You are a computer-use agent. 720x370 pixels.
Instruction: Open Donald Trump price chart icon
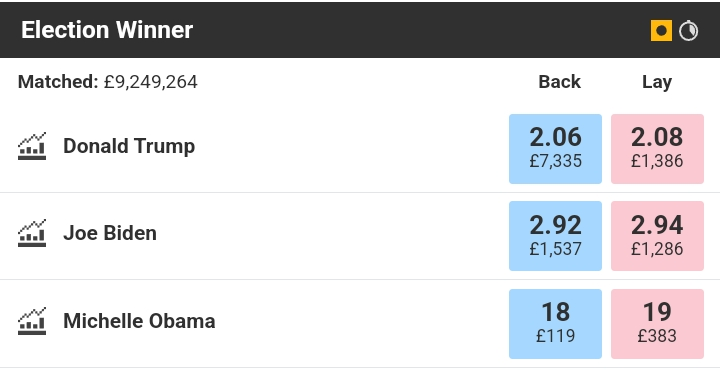pos(32,146)
